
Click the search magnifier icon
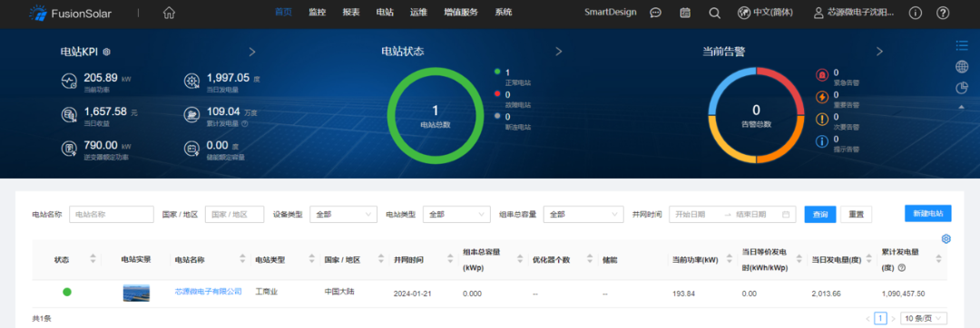(715, 13)
